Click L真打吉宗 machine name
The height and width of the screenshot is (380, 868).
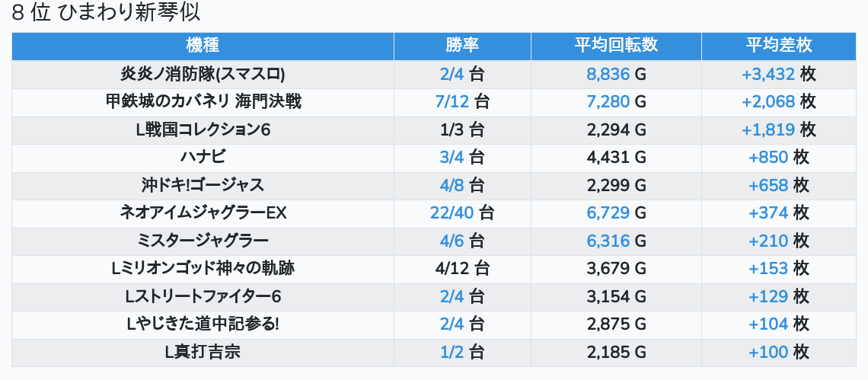tap(203, 353)
